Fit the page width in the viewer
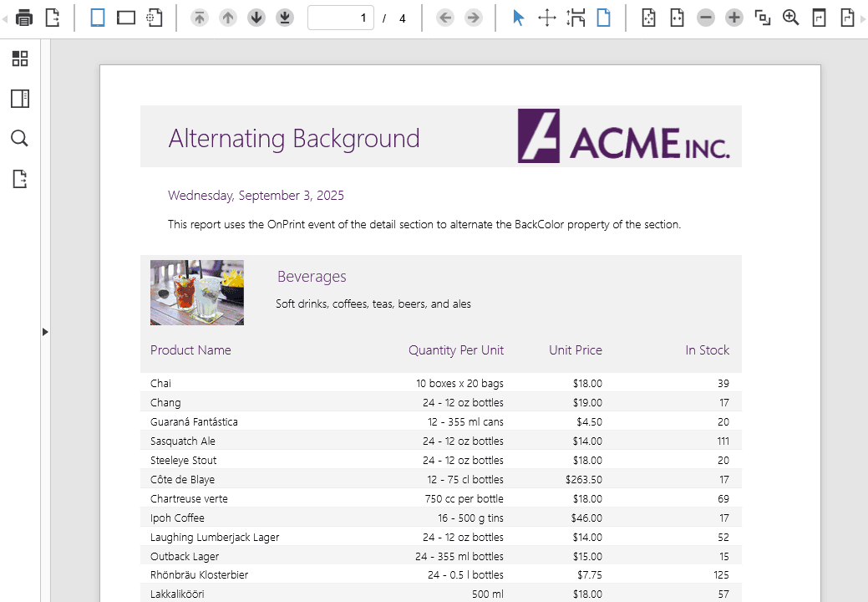This screenshot has width=868, height=602. (677, 18)
